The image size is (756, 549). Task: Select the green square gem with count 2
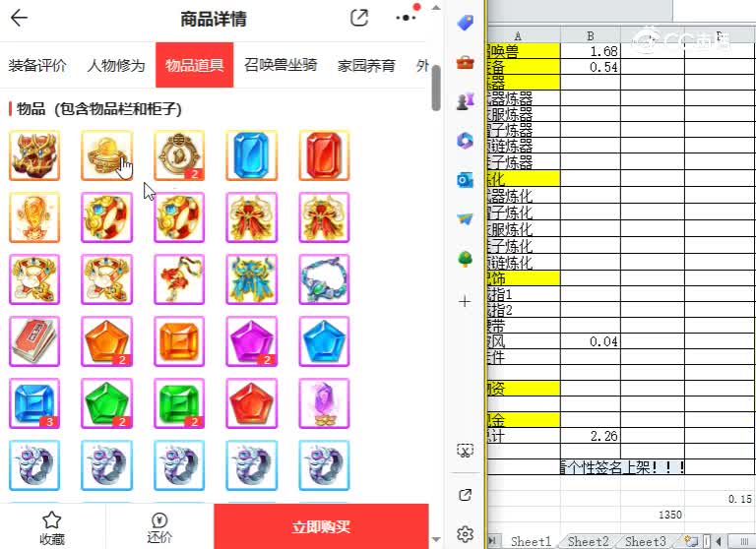click(179, 403)
